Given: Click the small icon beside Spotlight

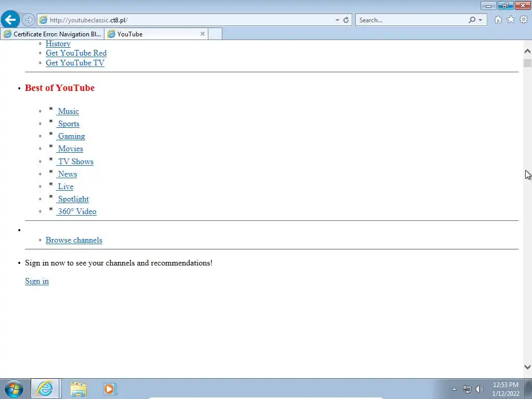Looking at the screenshot, I should [x=51, y=197].
